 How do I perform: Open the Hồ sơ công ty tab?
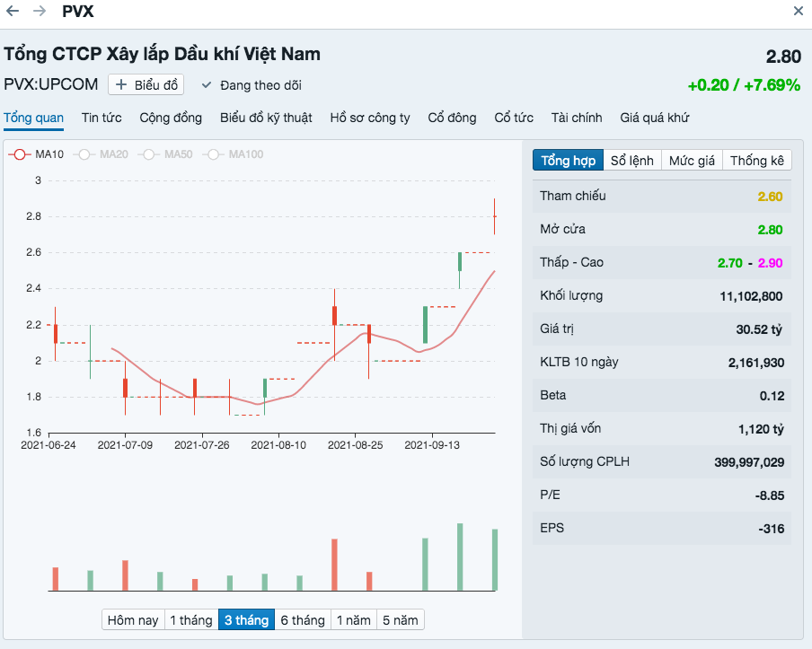point(370,118)
